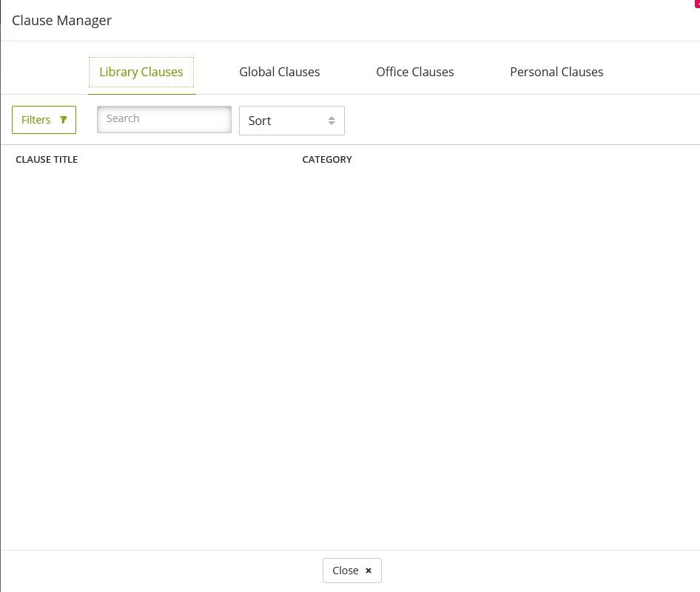
Task: Sort by clicking the CATEGORY column header
Action: pos(326,159)
